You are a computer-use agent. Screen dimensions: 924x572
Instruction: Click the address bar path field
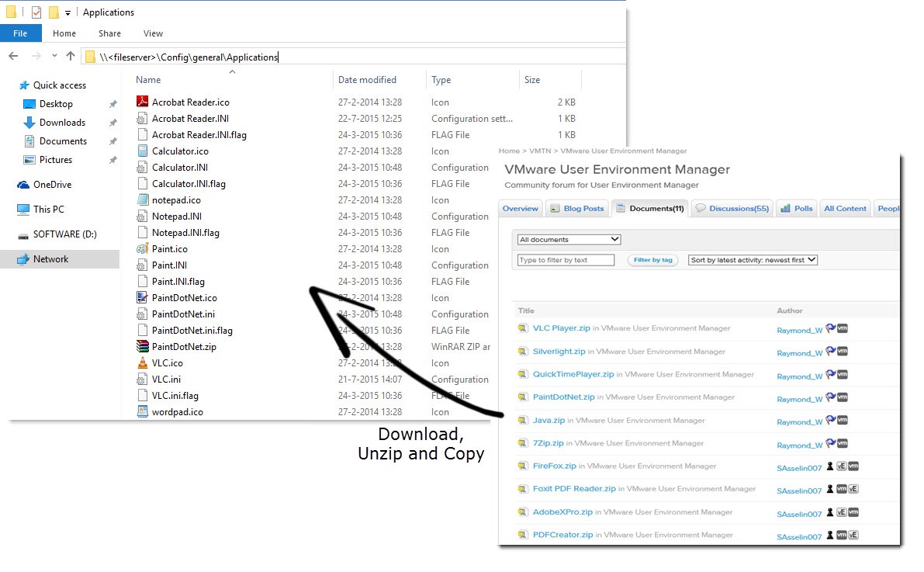click(x=353, y=57)
